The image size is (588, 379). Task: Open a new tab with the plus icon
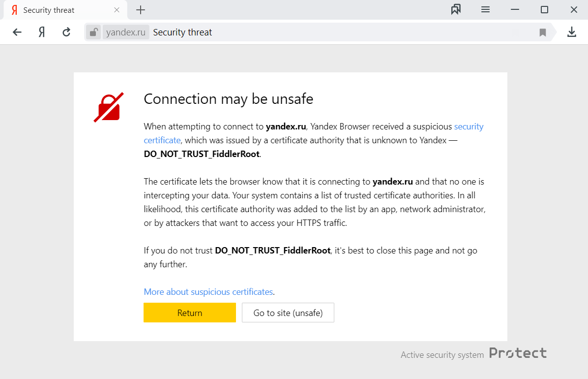tap(141, 10)
